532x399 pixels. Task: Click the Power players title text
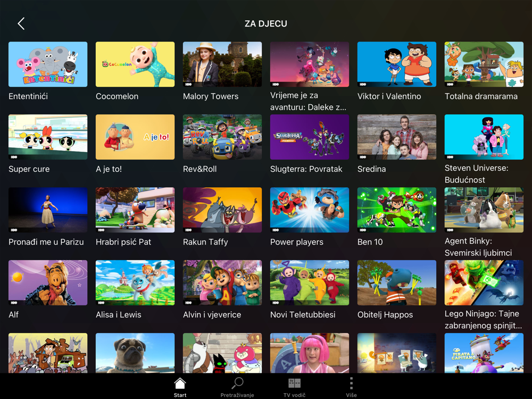pyautogui.click(x=296, y=242)
